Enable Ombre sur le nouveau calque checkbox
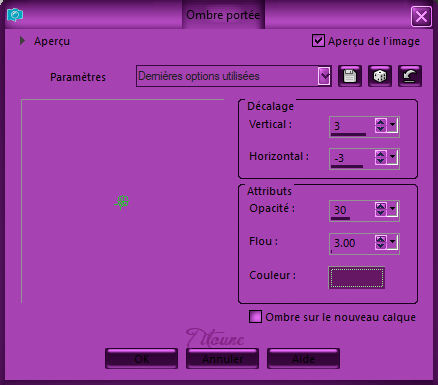The image size is (438, 385). point(255,317)
